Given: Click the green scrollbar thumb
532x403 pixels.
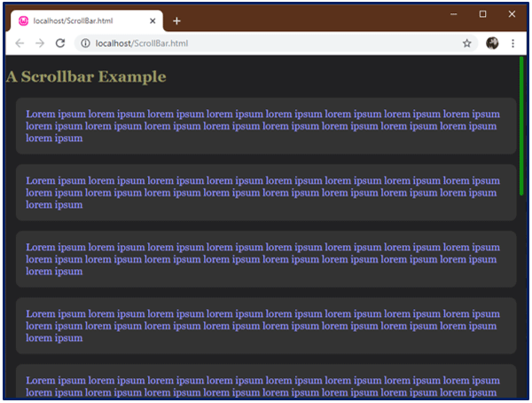Looking at the screenshot, I should (x=521, y=126).
